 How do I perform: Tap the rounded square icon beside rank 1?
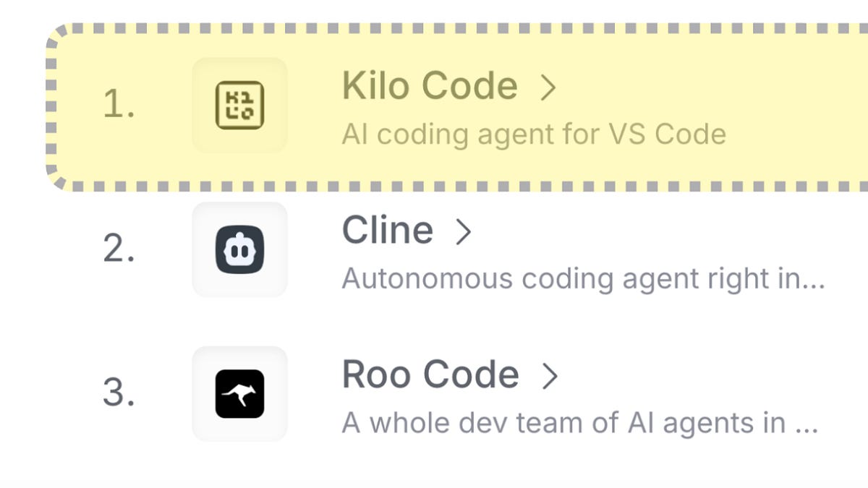click(x=240, y=105)
